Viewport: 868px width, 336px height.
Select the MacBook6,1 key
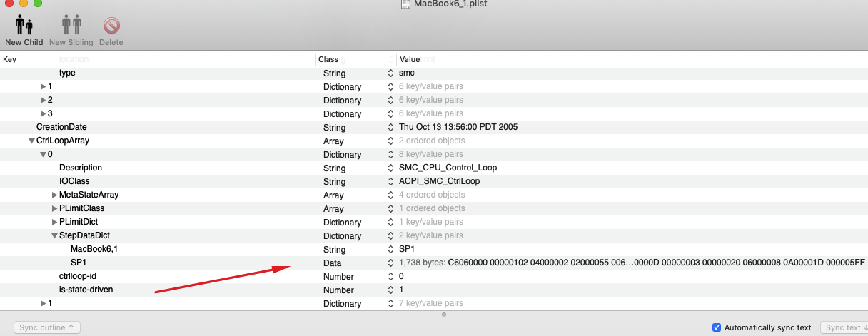(x=95, y=249)
